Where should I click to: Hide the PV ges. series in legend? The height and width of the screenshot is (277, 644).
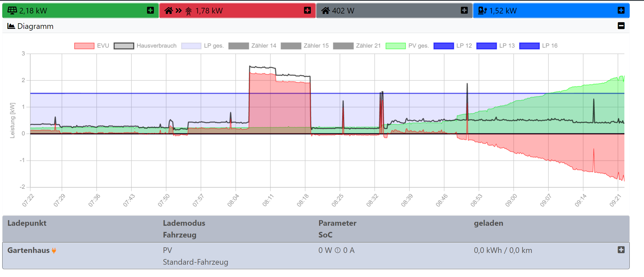click(x=407, y=46)
